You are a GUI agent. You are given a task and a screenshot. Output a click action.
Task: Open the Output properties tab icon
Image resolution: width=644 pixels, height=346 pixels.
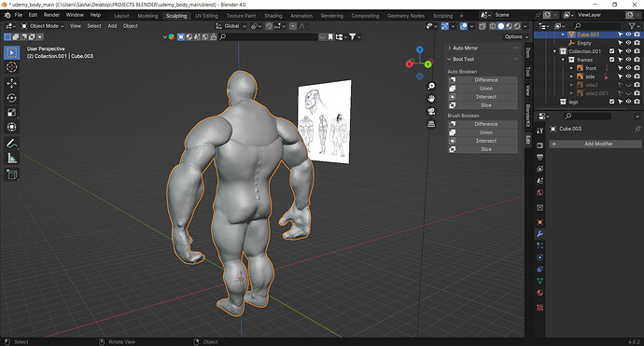[540, 158]
